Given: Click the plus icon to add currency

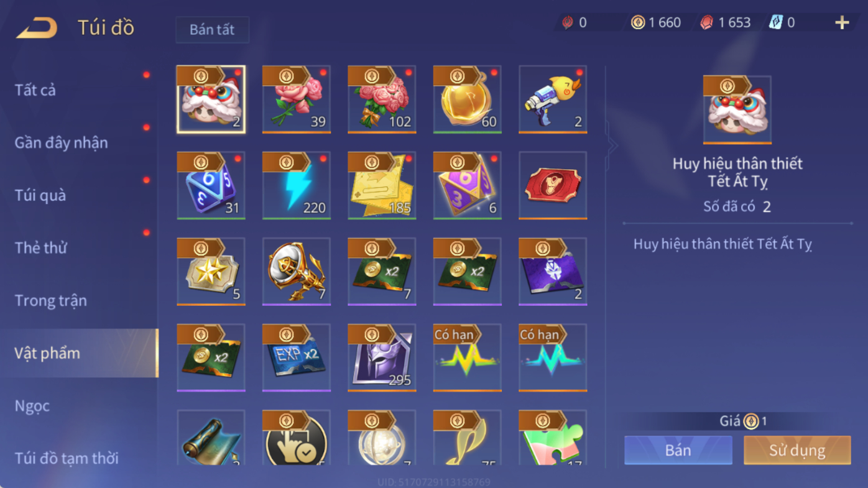Looking at the screenshot, I should (842, 23).
